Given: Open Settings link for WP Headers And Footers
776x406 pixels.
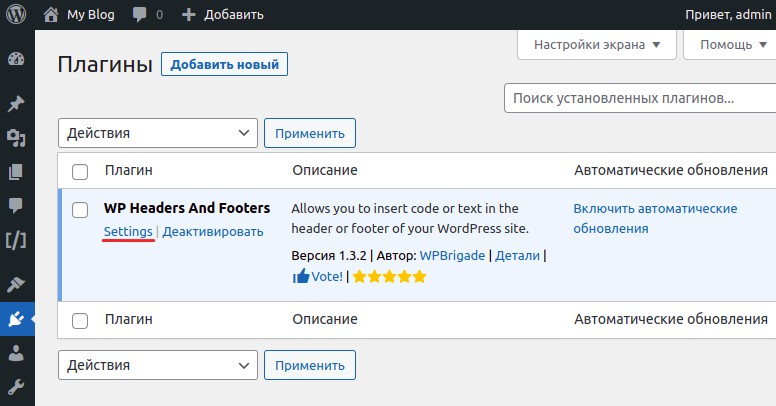Looking at the screenshot, I should (x=128, y=232).
